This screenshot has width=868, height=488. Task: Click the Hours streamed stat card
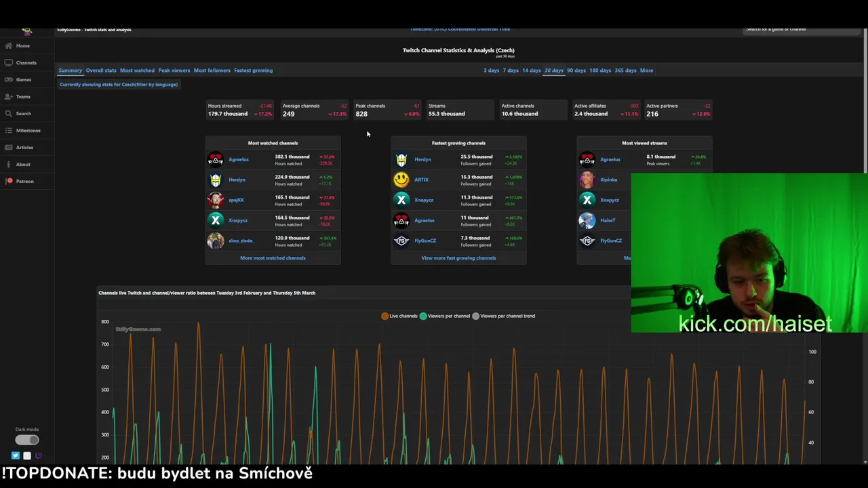(240, 110)
